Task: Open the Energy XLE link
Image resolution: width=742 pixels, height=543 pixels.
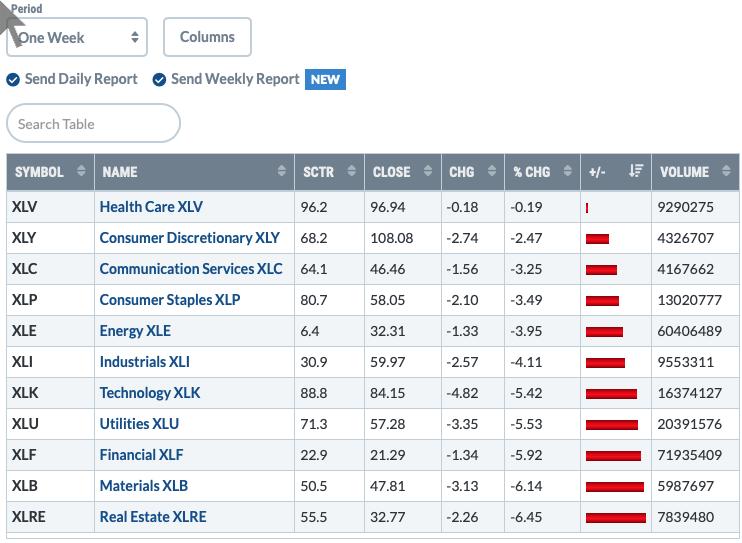Action: coord(135,330)
